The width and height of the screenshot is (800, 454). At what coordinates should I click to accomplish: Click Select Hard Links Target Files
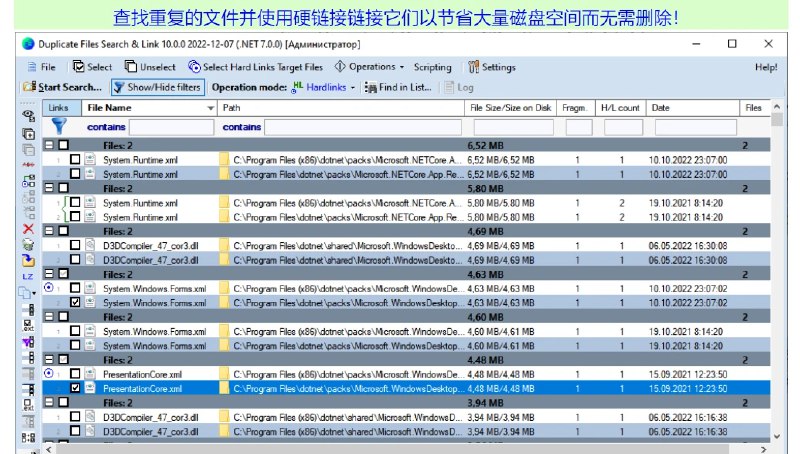click(x=256, y=67)
